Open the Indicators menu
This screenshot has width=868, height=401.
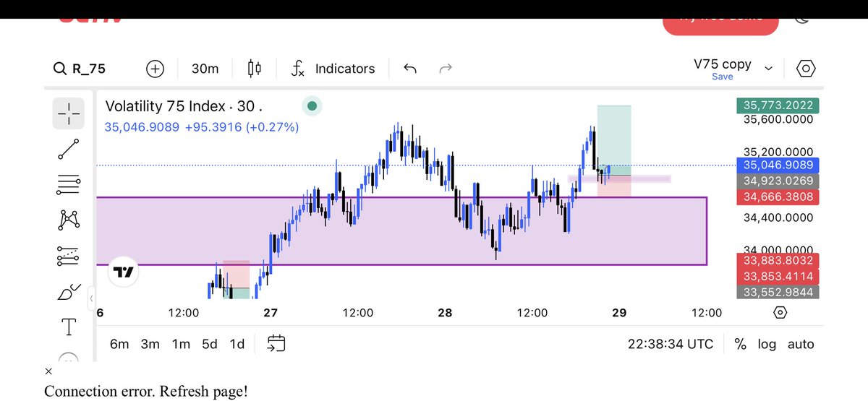pos(333,69)
